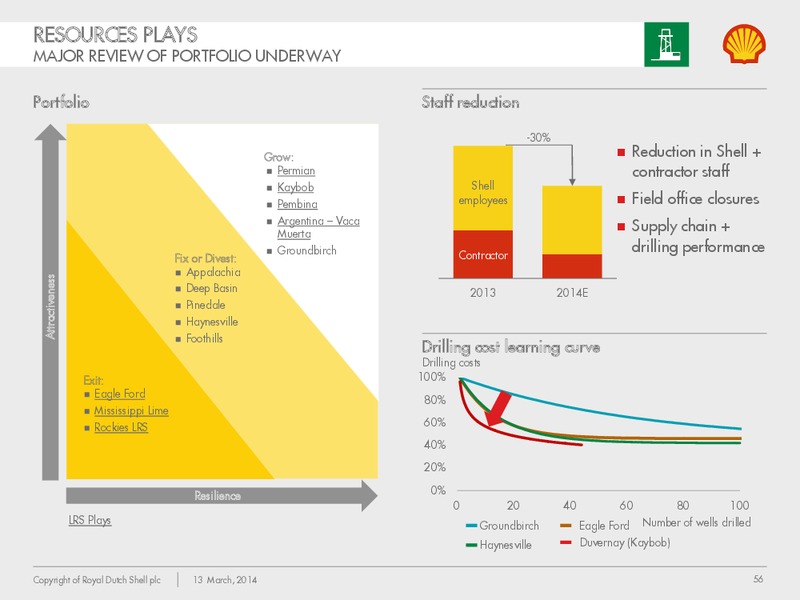The image size is (800, 600).
Task: Click the 40 x-axis tick label
Action: click(x=569, y=506)
